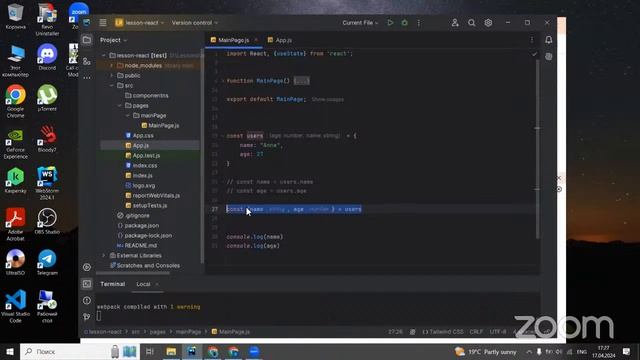The width and height of the screenshot is (640, 360).
Task: Open the WebStorm main menu hamburger
Action: pyautogui.click(x=103, y=23)
